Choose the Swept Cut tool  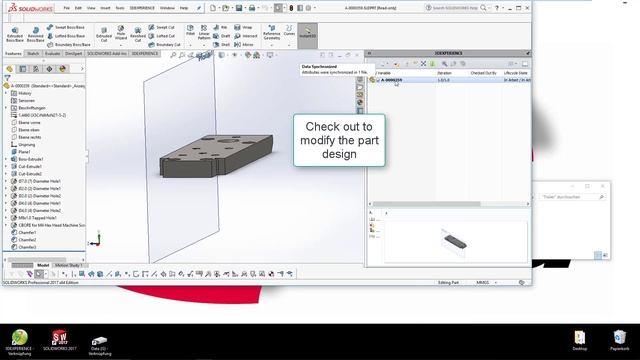pos(161,27)
